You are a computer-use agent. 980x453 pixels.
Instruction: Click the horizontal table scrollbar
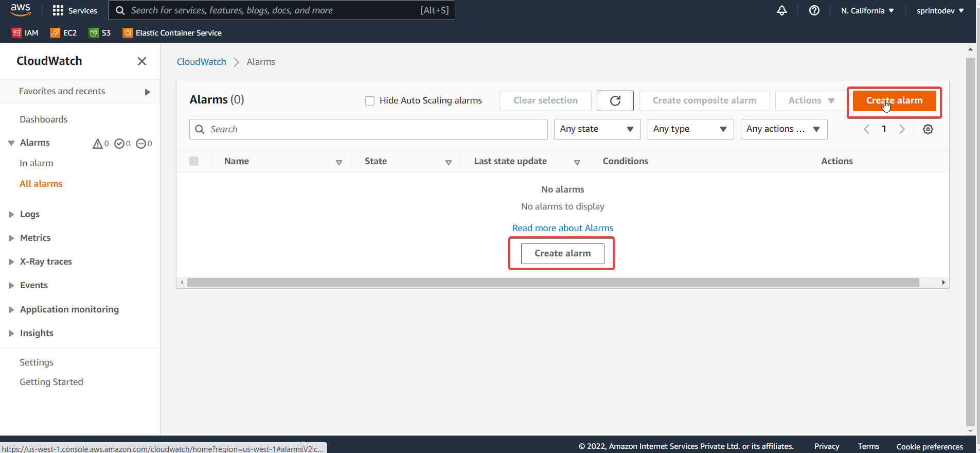[553, 283]
